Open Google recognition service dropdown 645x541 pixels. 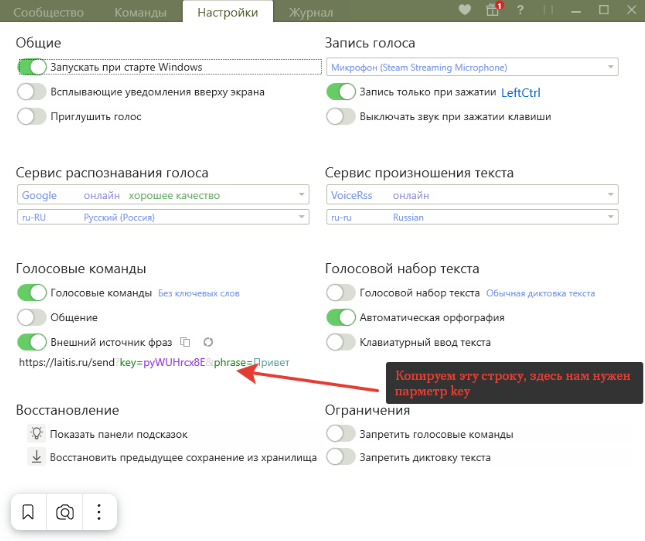point(163,195)
